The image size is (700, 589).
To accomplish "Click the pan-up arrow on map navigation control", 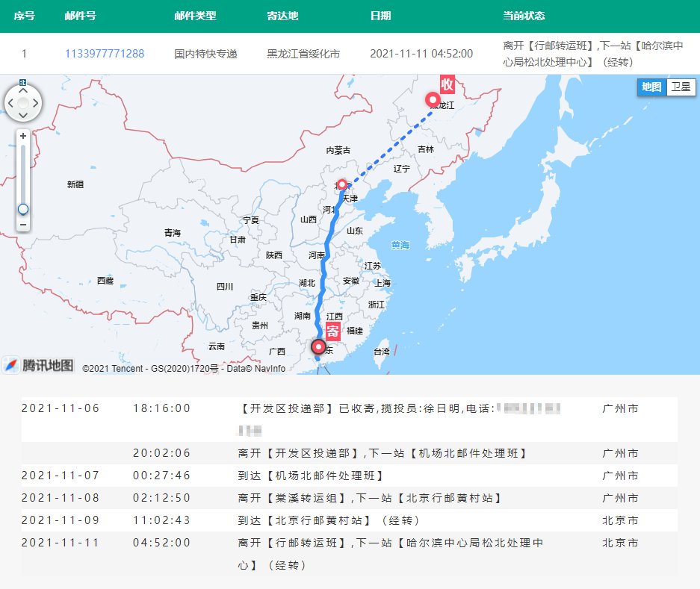I will [22, 91].
